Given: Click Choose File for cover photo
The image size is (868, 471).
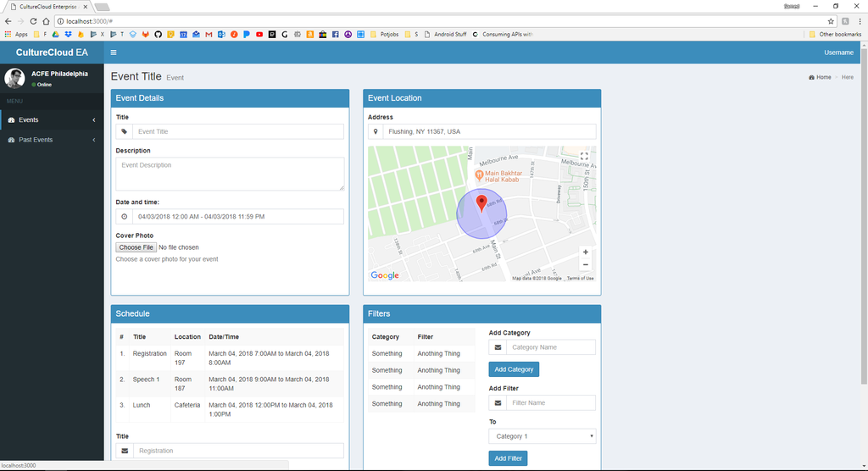Looking at the screenshot, I should [x=136, y=247].
